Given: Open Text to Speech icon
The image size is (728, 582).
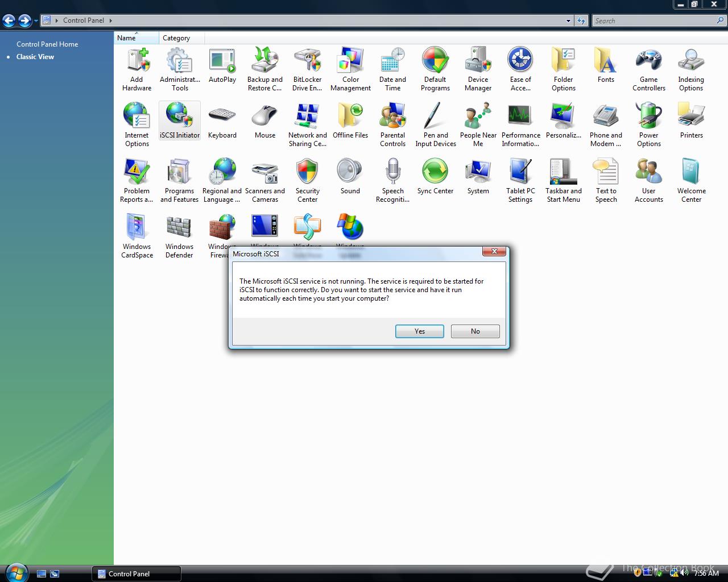Looking at the screenshot, I should 606,180.
